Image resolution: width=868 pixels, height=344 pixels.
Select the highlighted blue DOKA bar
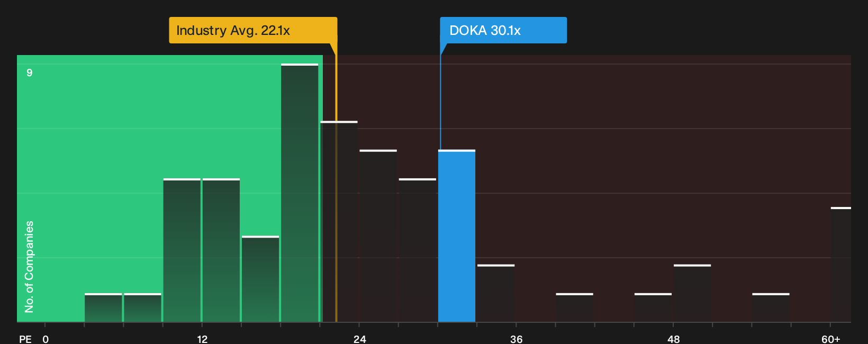pos(457,236)
